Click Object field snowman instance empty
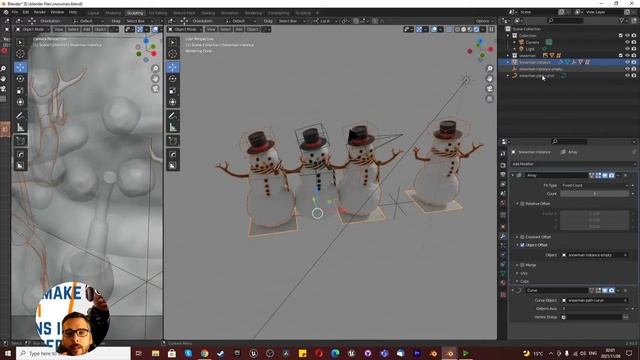The image size is (640, 360). [595, 255]
